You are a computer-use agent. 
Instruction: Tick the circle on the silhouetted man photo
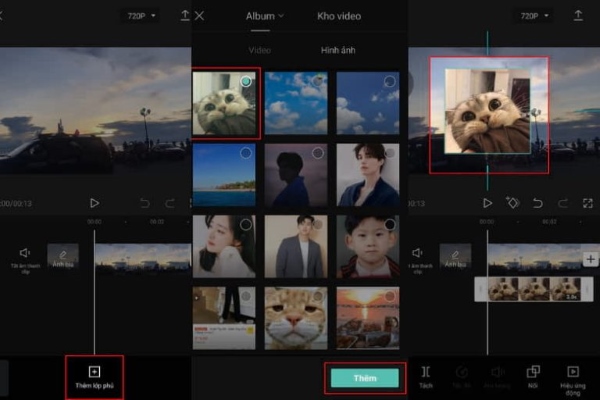coord(318,153)
